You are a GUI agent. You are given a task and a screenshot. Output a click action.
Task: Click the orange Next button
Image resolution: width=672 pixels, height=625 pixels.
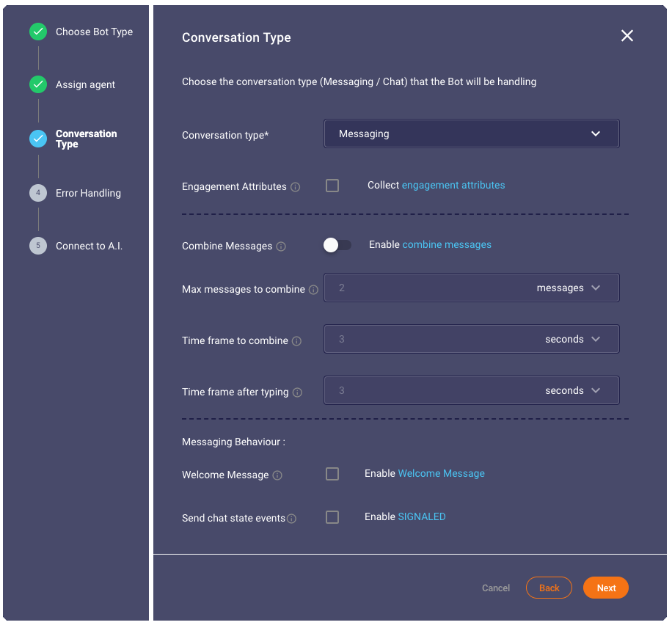pyautogui.click(x=605, y=588)
